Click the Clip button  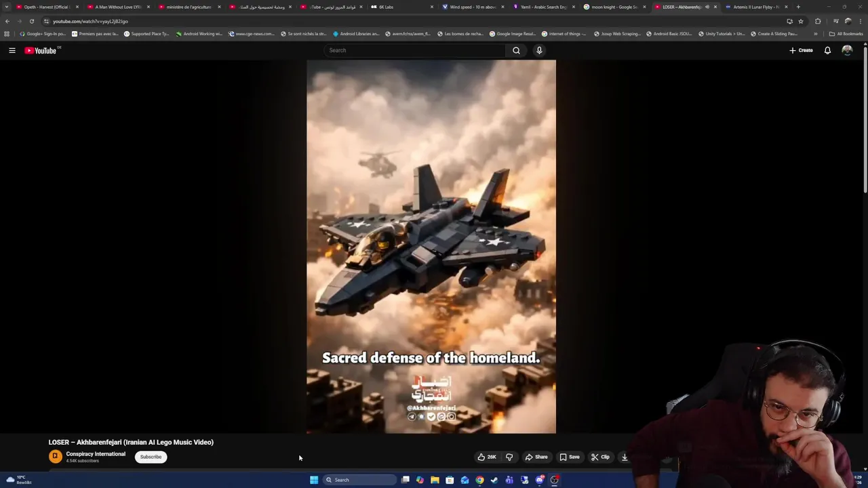tap(600, 457)
